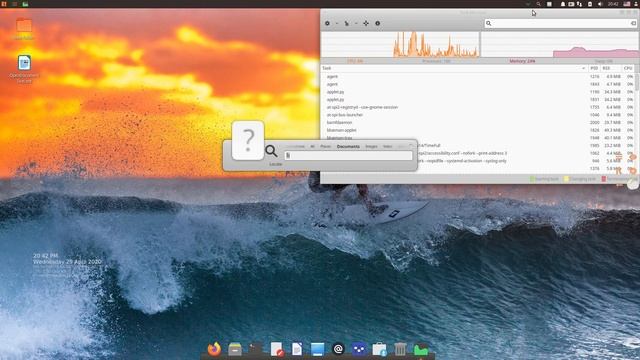Open the trash can in the dock
Image resolution: width=640 pixels, height=360 pixels.
click(x=400, y=349)
